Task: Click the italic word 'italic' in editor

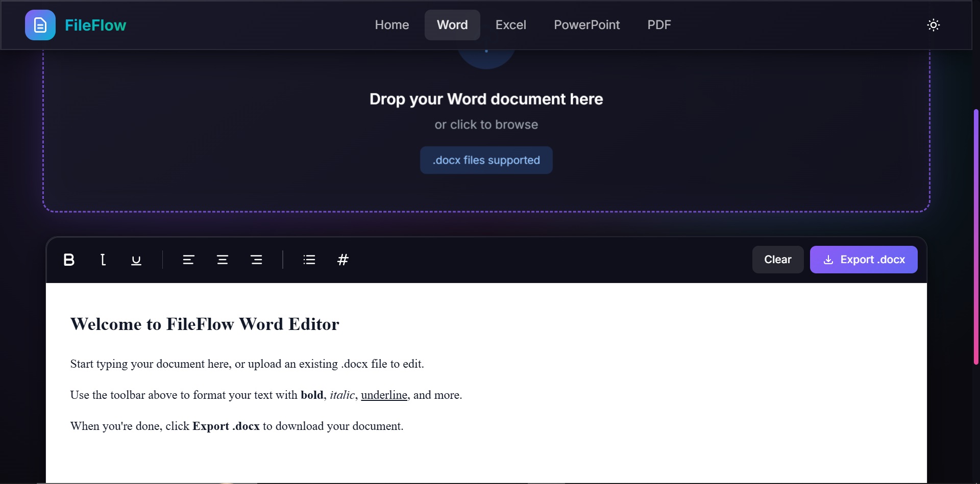Action: coord(342,395)
